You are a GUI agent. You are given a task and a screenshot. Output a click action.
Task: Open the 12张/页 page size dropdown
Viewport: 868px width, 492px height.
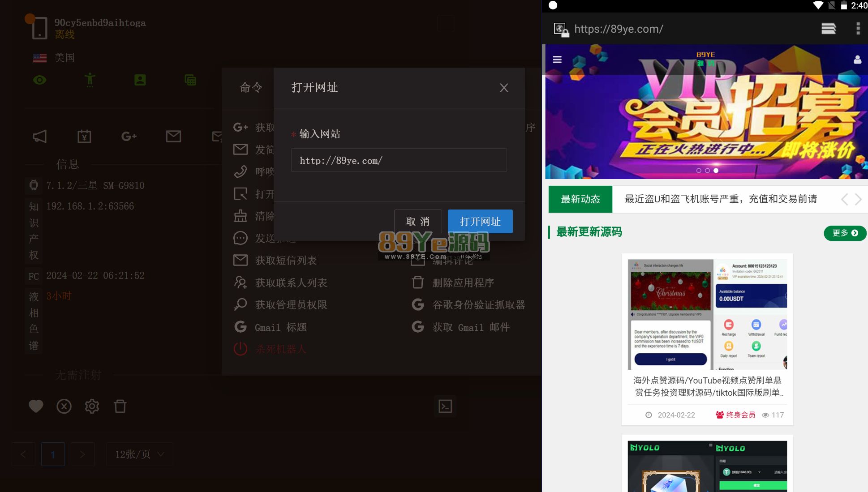click(139, 454)
